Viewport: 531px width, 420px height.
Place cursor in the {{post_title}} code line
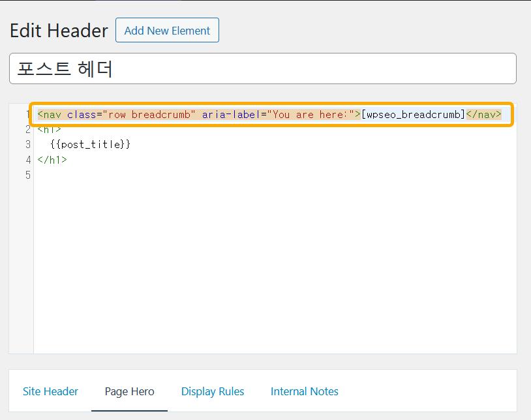90,145
